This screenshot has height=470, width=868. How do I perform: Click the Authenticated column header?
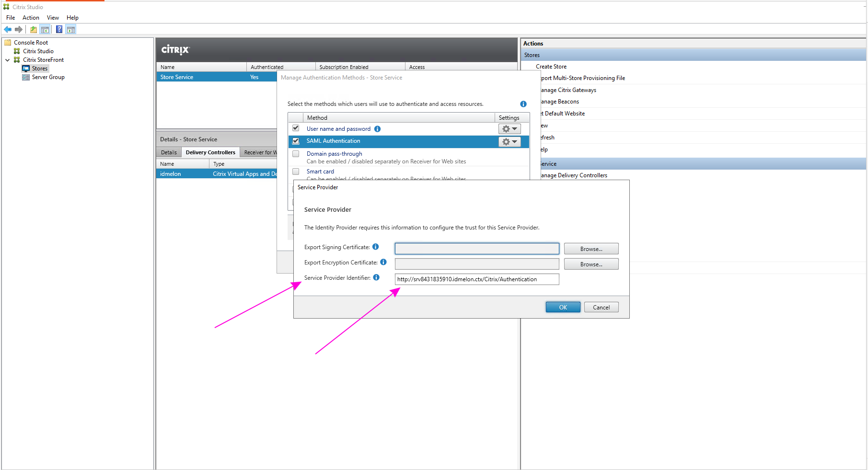[281, 67]
